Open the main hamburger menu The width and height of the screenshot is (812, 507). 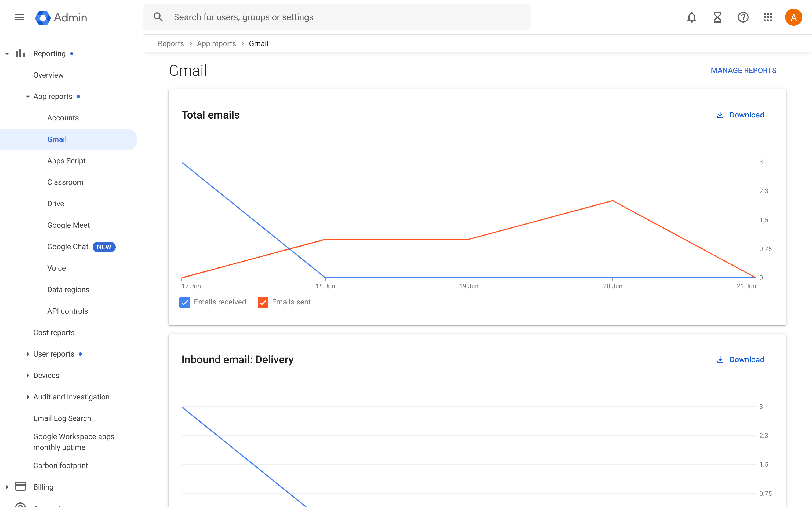click(19, 17)
